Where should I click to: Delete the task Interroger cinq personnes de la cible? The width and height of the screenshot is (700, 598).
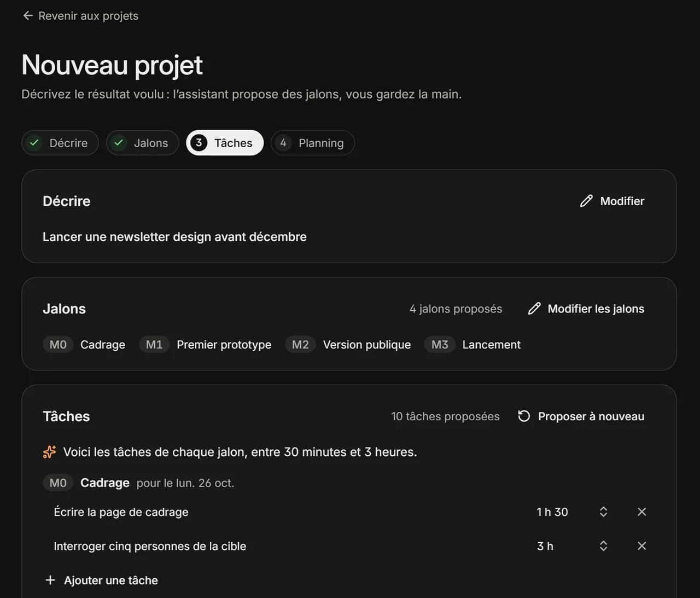[642, 546]
